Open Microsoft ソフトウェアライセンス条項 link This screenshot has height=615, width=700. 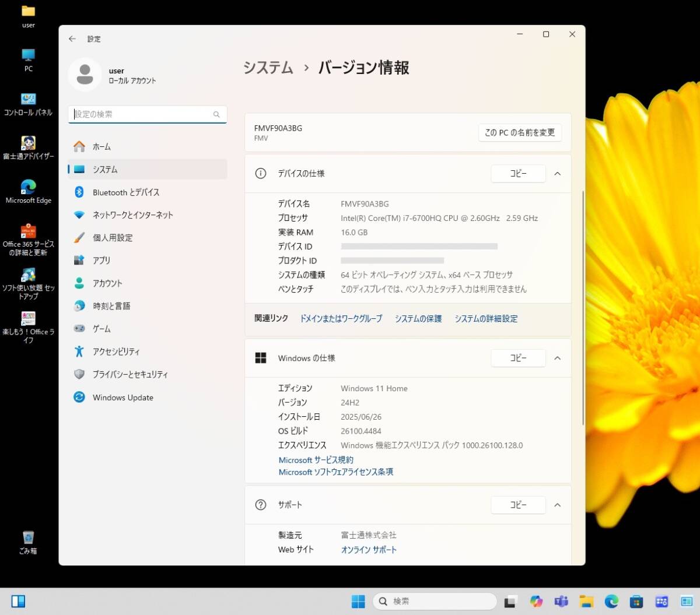pyautogui.click(x=335, y=472)
